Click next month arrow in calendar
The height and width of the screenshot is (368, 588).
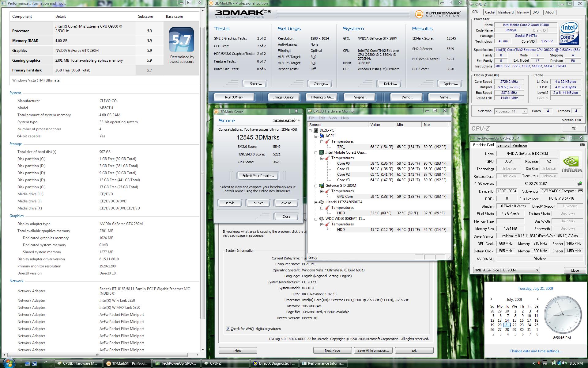tap(538, 299)
